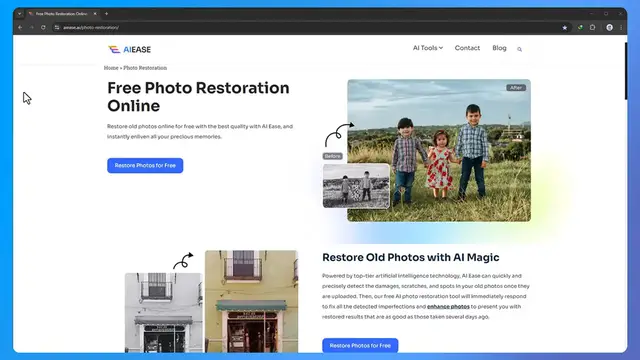The width and height of the screenshot is (640, 360).
Task: Open the browser profile avatar icon
Action: click(x=609, y=27)
